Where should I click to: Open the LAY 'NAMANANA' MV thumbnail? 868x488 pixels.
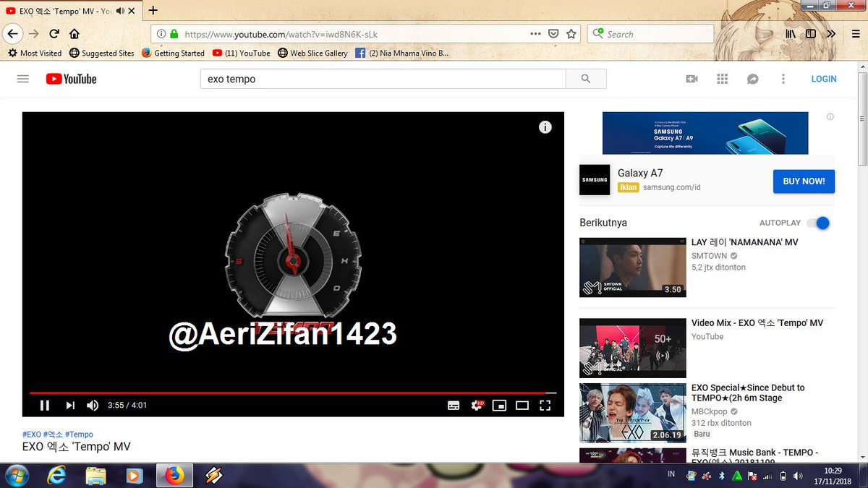pyautogui.click(x=633, y=267)
